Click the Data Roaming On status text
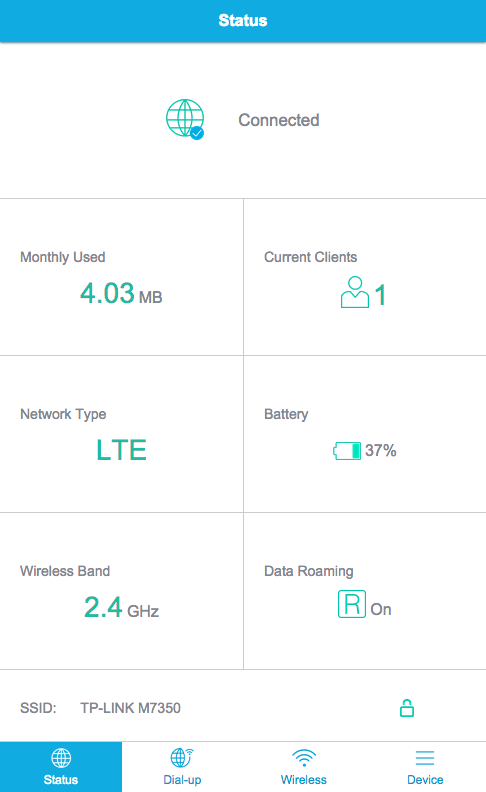486x792 pixels. pos(381,609)
